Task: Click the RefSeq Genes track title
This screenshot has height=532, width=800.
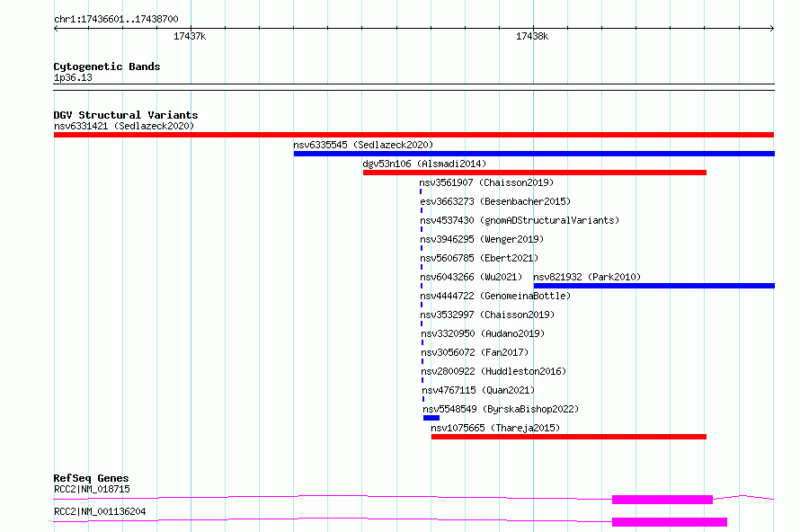Action: pos(91,478)
